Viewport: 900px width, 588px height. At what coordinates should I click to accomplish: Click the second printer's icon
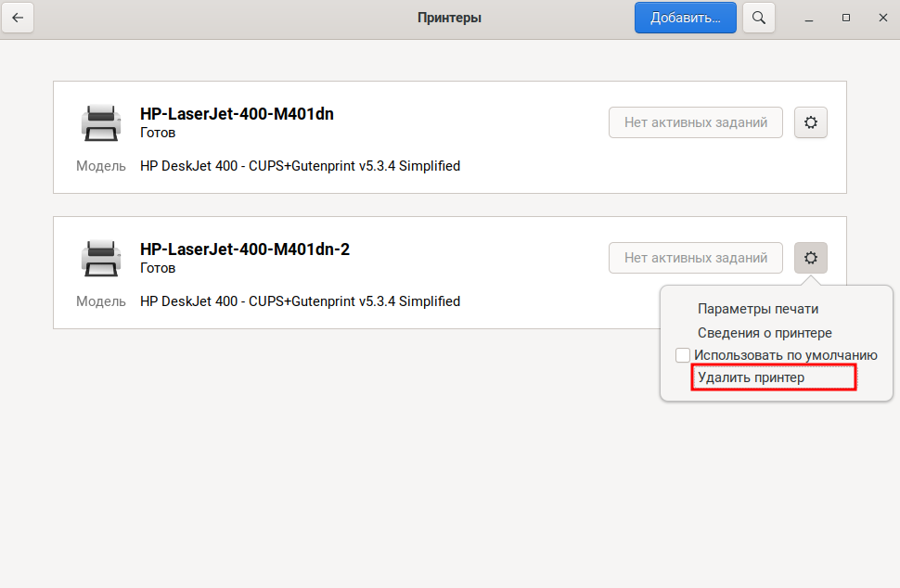point(100,258)
